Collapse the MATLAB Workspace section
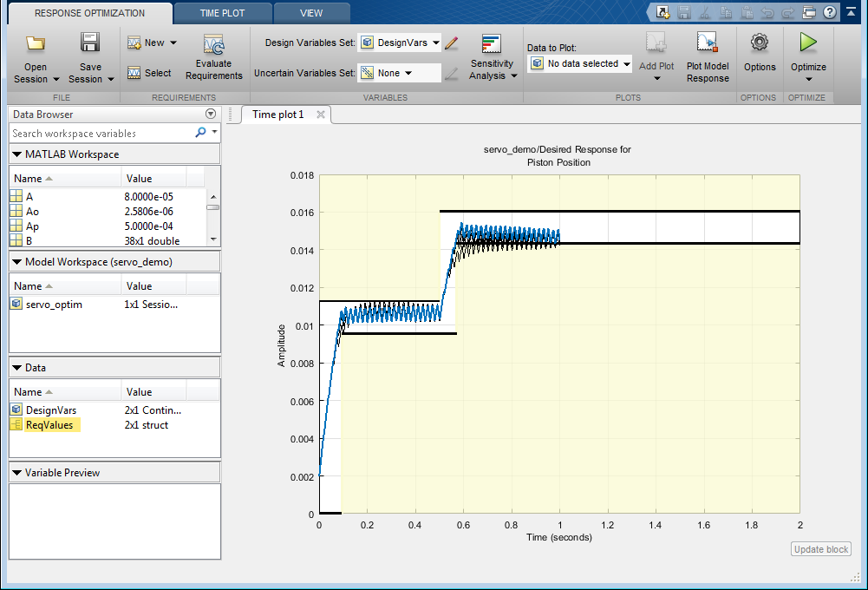Image resolution: width=868 pixels, height=590 pixels. tap(17, 154)
